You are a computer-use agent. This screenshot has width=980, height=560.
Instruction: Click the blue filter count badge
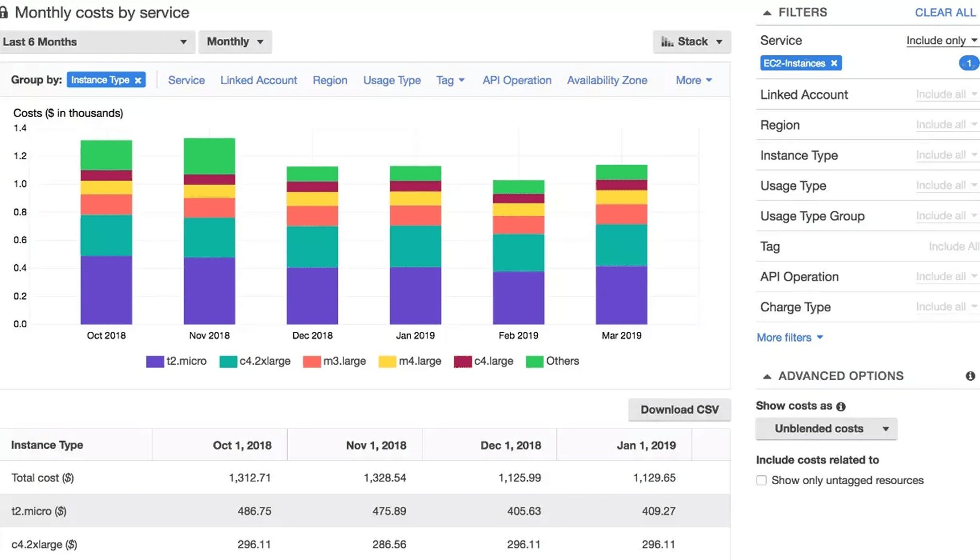[968, 63]
